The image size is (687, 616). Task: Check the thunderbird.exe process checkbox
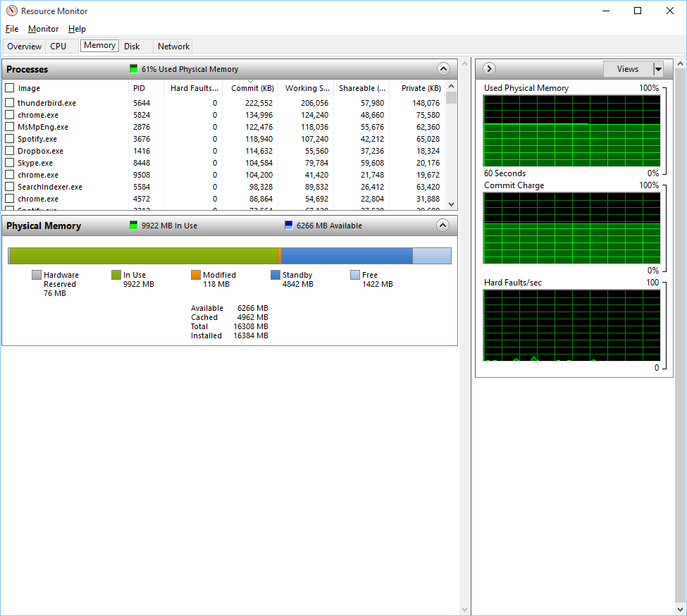point(10,102)
